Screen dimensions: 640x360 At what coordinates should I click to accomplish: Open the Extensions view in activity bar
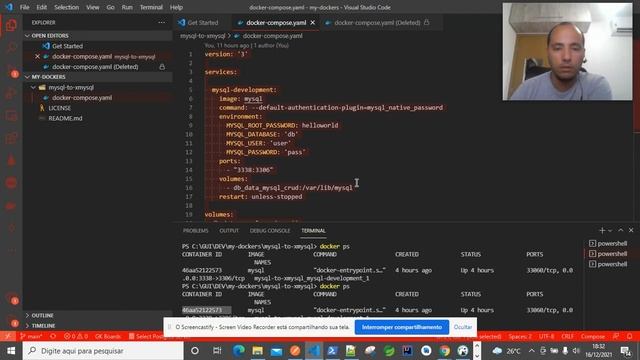[11, 138]
